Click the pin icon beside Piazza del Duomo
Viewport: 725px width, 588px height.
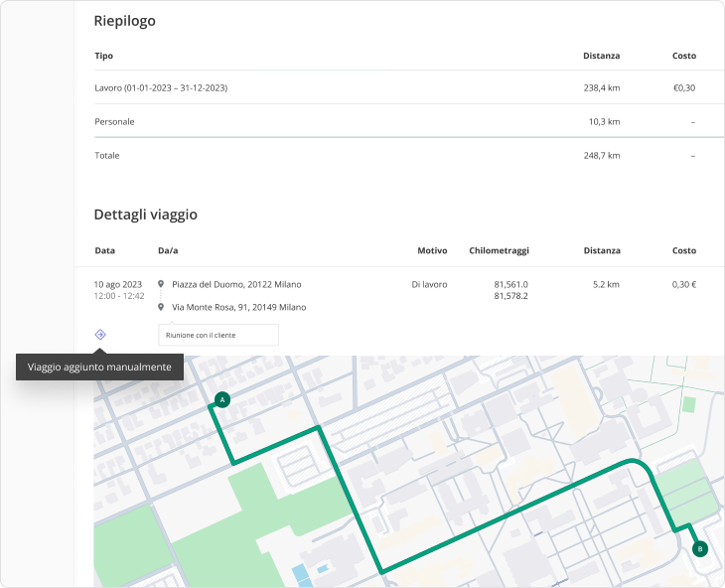pos(161,284)
